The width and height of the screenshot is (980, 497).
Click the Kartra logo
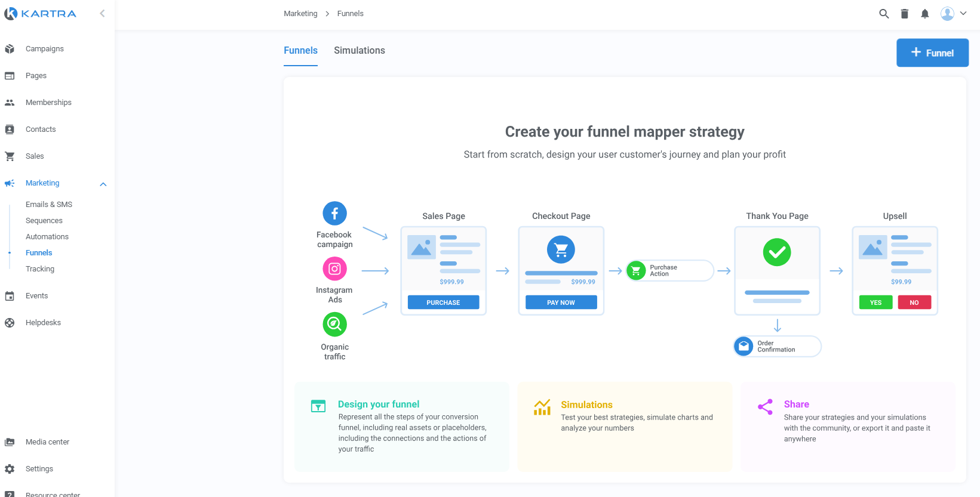(41, 14)
